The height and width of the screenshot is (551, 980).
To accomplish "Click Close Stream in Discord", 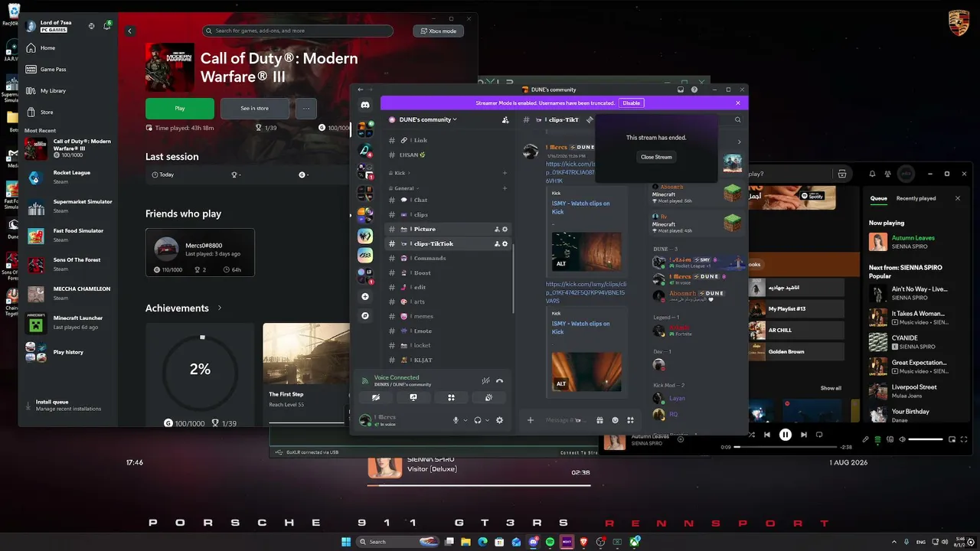I will pos(656,157).
